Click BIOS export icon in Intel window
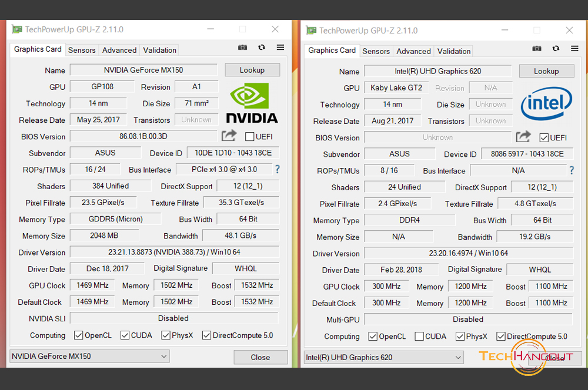Screen dimensions: 588x390 tap(523, 137)
